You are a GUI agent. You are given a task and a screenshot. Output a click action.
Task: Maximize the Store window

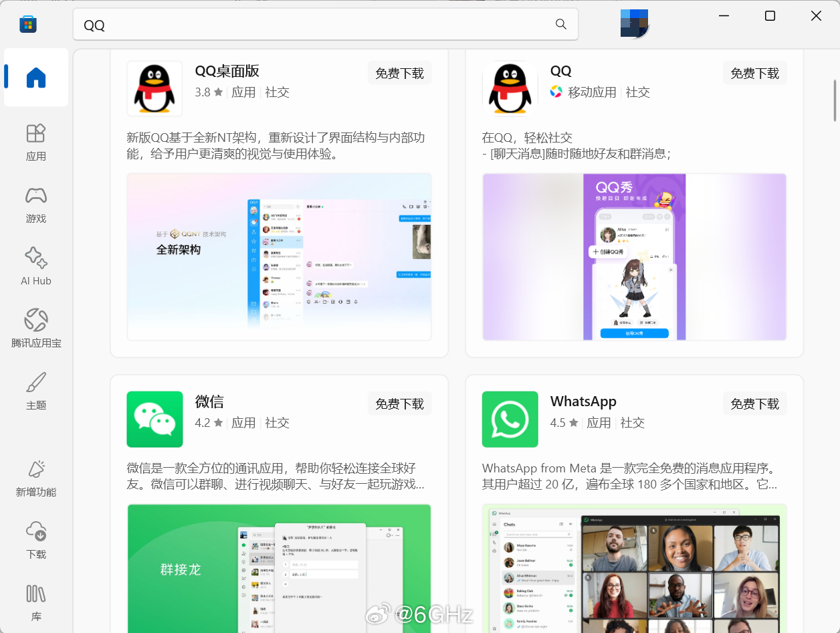point(770,16)
